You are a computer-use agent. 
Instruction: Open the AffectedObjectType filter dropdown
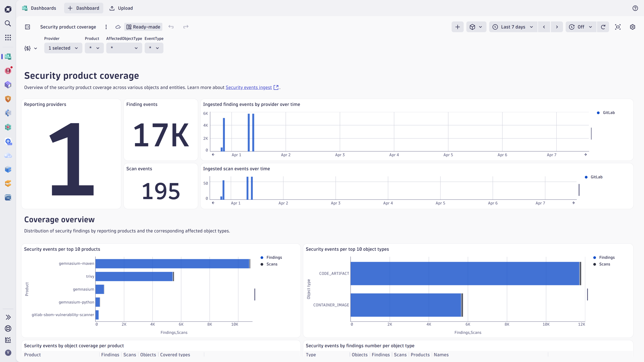124,48
